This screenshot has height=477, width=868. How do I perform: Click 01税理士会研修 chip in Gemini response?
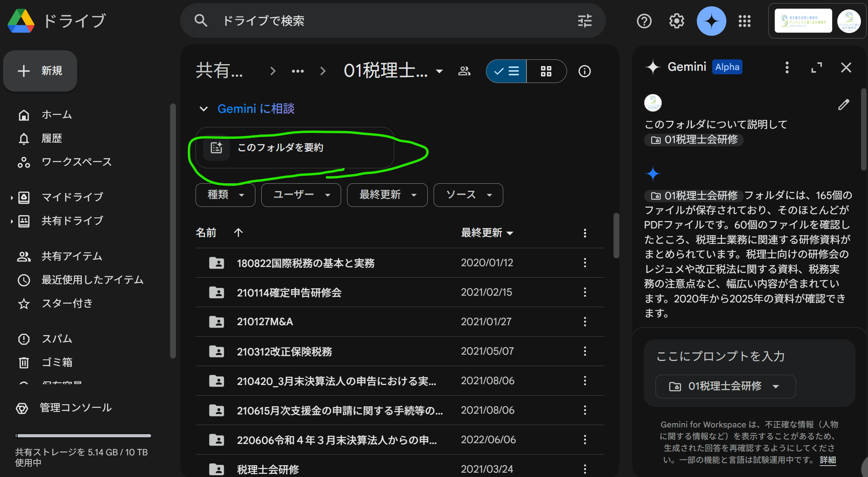point(694,195)
